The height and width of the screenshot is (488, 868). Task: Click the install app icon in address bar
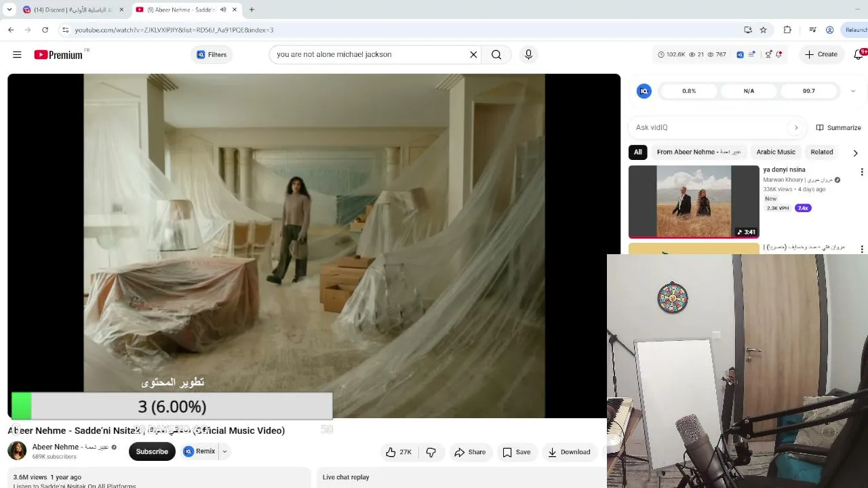(x=748, y=30)
